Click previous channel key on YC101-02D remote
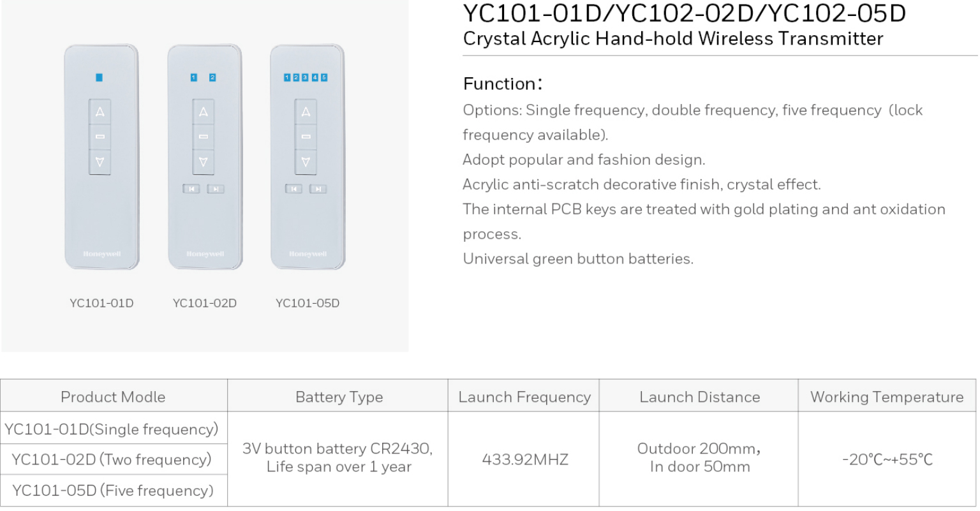 pyautogui.click(x=191, y=189)
